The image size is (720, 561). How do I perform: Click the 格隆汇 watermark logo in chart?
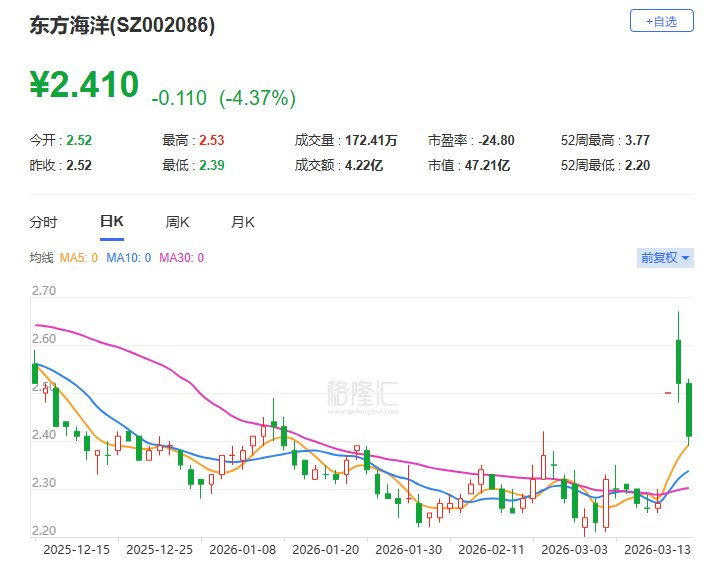click(361, 395)
